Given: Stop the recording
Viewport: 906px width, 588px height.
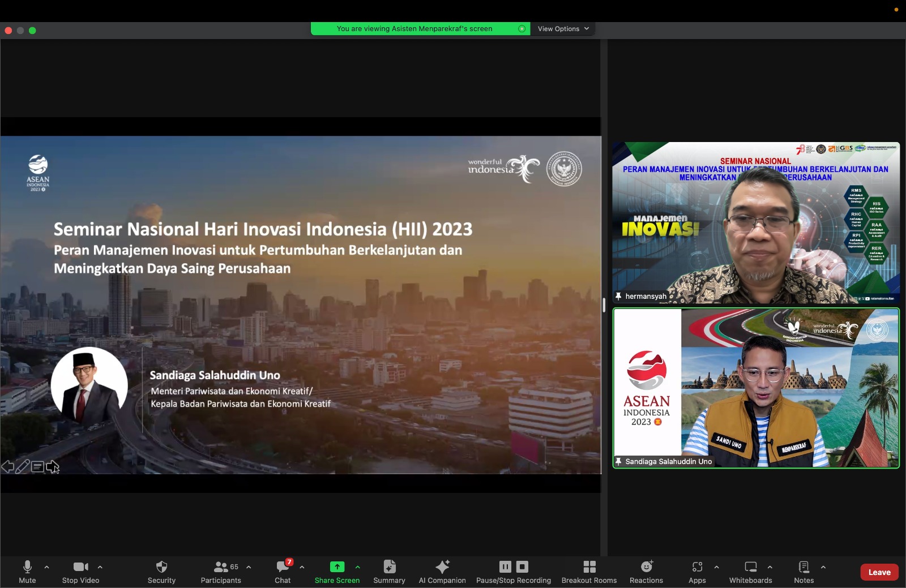Looking at the screenshot, I should click(523, 566).
